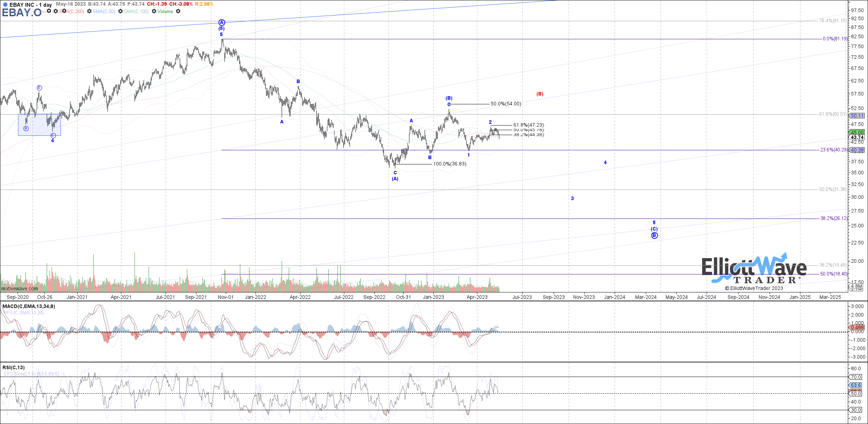
Task: Select the 100.0%(36.83) Fibonacci level line
Action: (414, 164)
